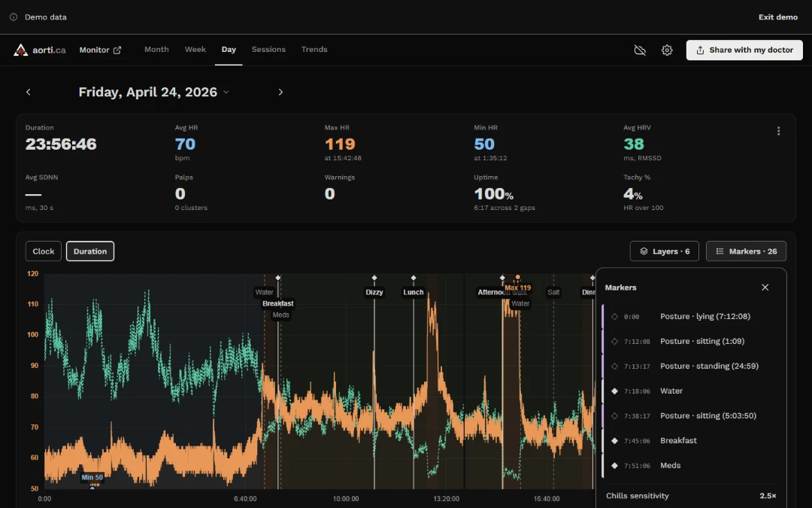Image resolution: width=812 pixels, height=508 pixels.
Task: Open settings via the gear icon
Action: 667,50
